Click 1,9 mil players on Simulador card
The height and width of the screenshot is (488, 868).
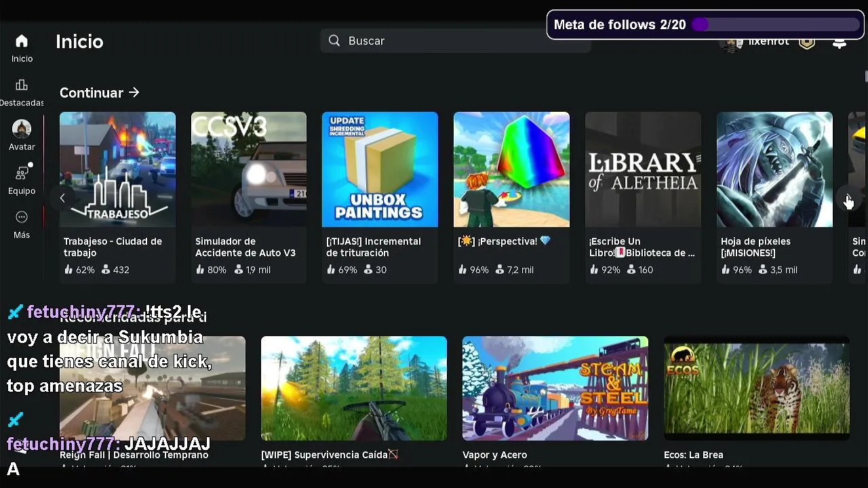coord(252,270)
